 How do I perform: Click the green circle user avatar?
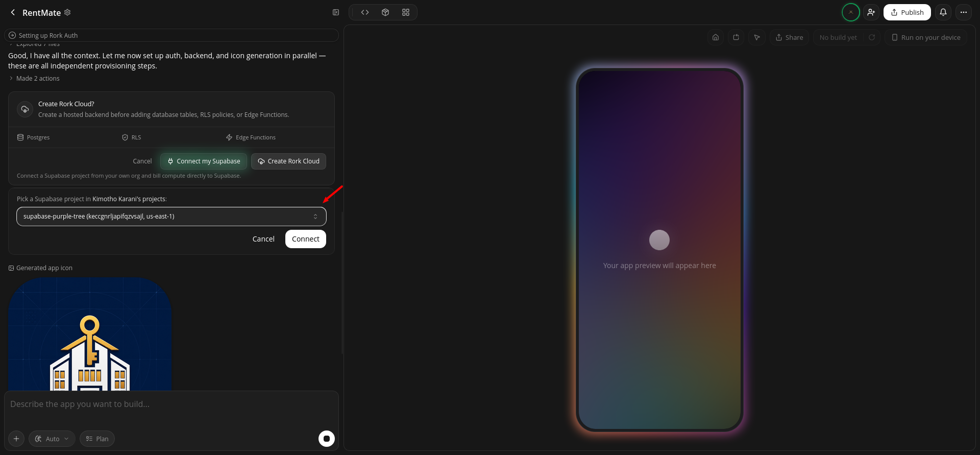(x=851, y=12)
